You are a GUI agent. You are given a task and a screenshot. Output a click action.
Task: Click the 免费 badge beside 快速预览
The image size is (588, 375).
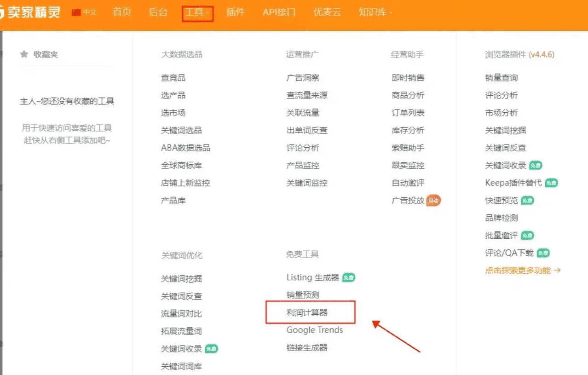click(527, 201)
